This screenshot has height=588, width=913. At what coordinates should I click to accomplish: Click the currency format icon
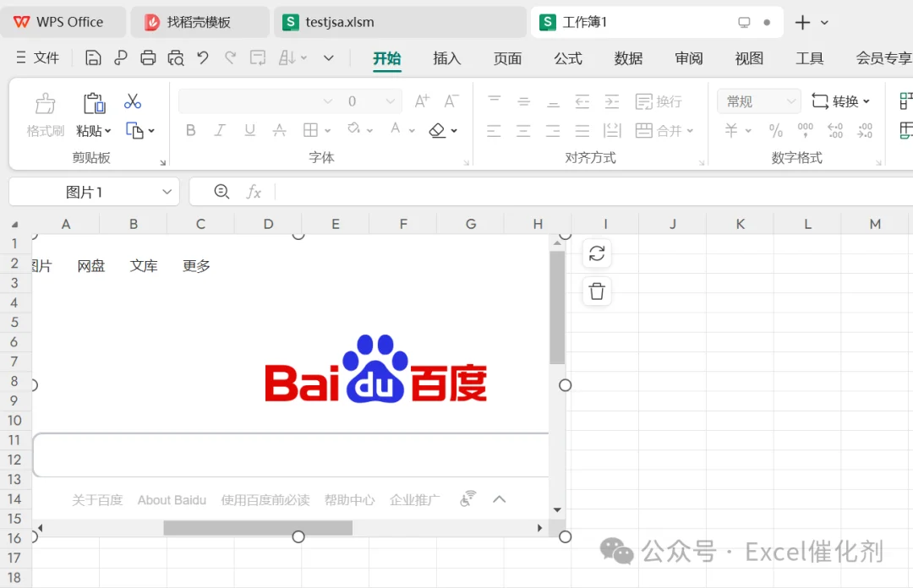tap(731, 130)
